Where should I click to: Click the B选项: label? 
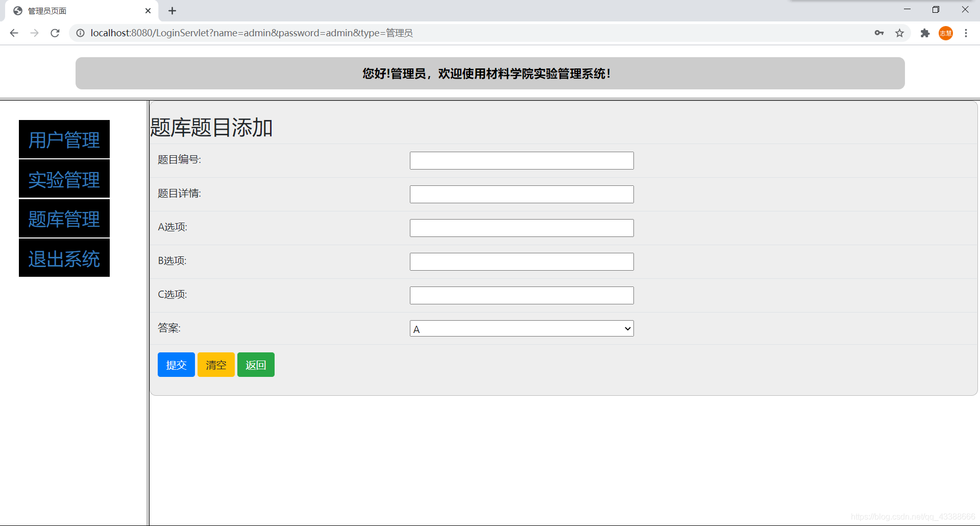pos(172,261)
